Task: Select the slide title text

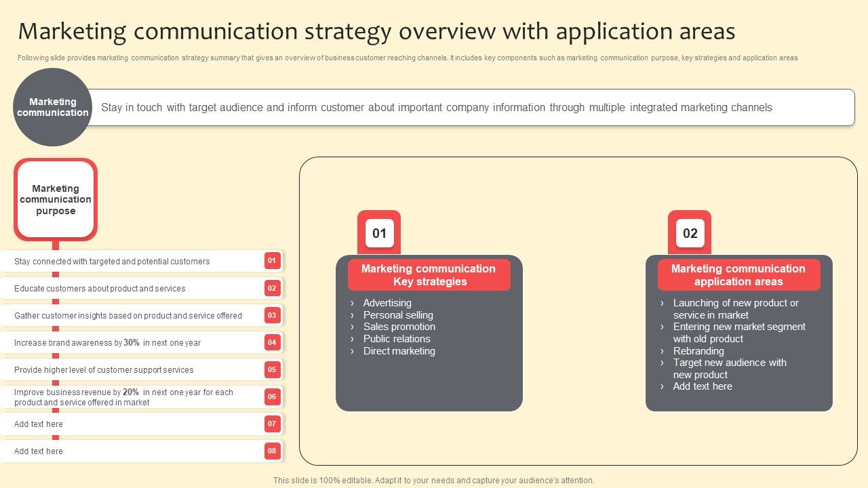Action: (376, 32)
